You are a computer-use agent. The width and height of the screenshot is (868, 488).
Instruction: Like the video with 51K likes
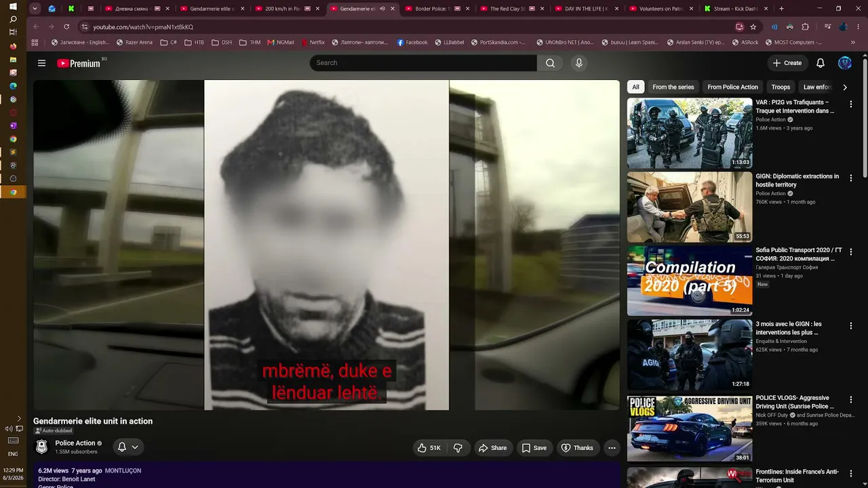point(429,448)
